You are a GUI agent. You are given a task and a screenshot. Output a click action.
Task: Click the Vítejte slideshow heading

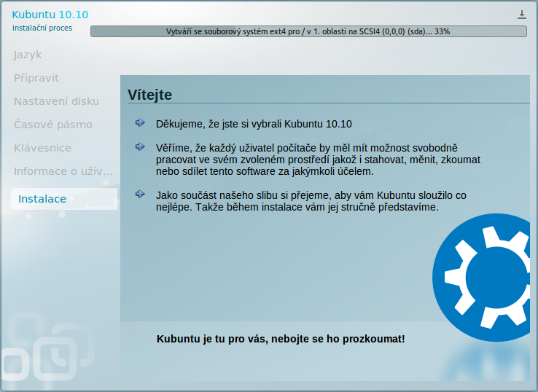(x=149, y=95)
